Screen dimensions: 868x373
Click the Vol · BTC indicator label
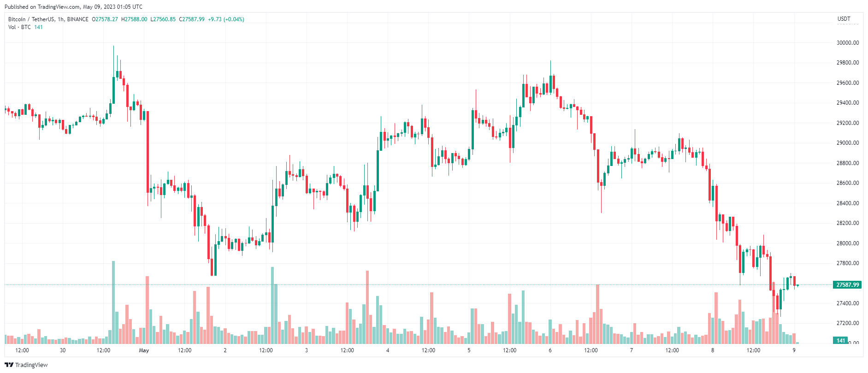point(19,27)
